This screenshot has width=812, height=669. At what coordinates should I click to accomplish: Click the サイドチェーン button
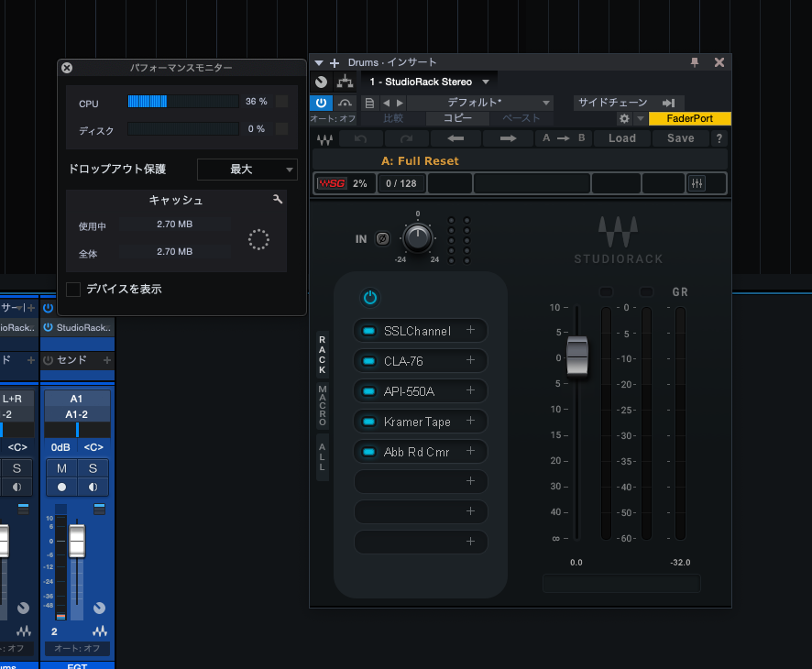coord(612,103)
